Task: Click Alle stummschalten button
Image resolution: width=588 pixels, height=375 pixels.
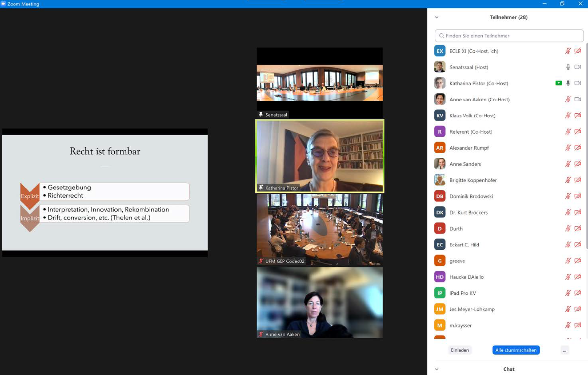Action: pos(516,350)
